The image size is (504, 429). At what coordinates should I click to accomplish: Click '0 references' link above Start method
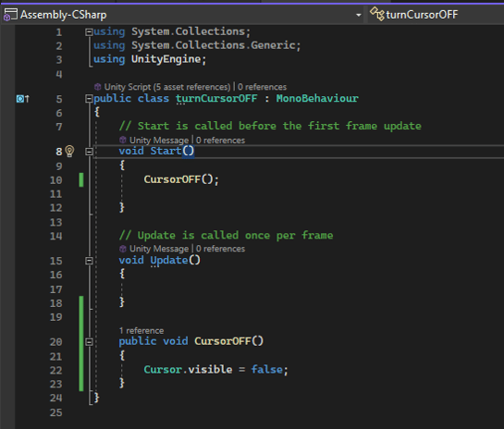coord(220,141)
